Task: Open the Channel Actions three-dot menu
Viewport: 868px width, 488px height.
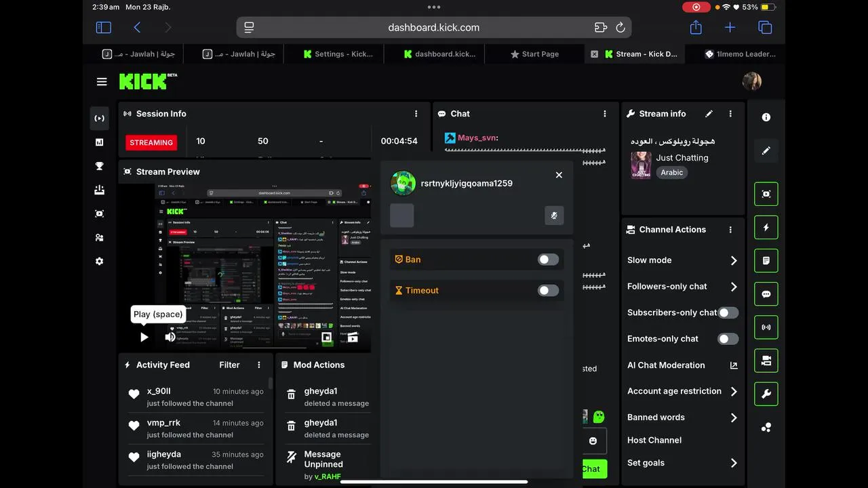Action: pos(730,230)
